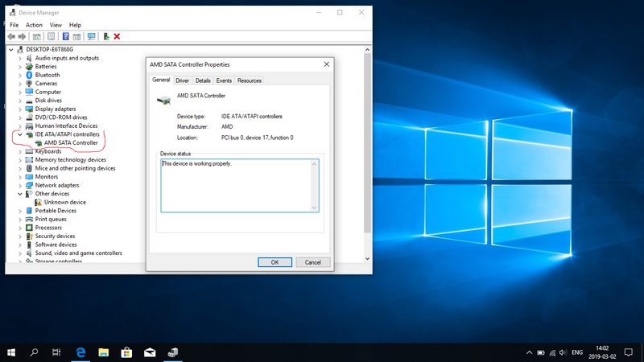Click Device Manager scrollbar down arrow
The width and height of the screenshot is (644, 362).
367,258
